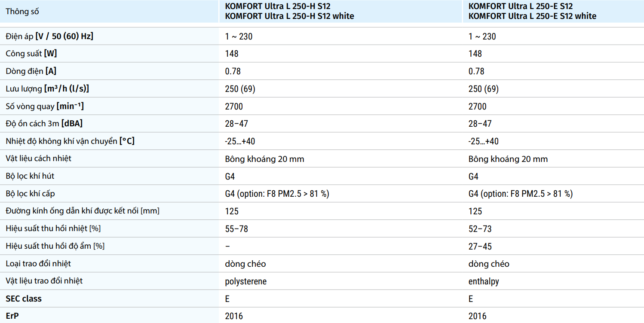Click the "Dòng điện [A]" row label

point(31,71)
